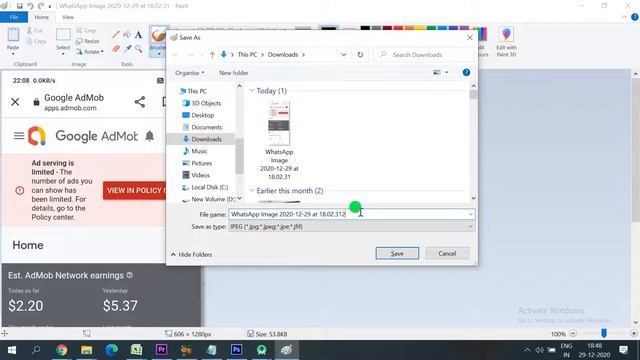This screenshot has width=640, height=360.
Task: Click 'Downloads' in the address breadcrumb
Action: pyautogui.click(x=282, y=55)
